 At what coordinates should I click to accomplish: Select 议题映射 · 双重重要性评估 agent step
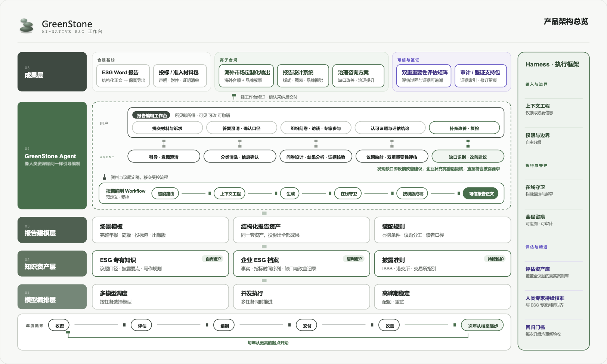(392, 156)
